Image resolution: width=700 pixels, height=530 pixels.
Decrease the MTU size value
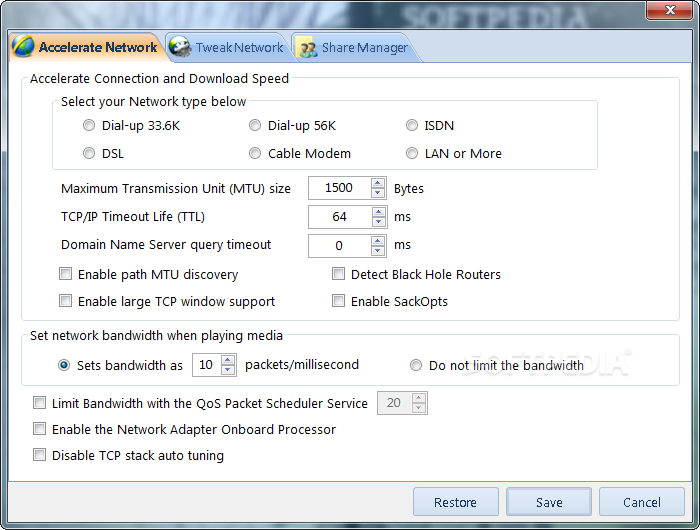click(x=378, y=193)
